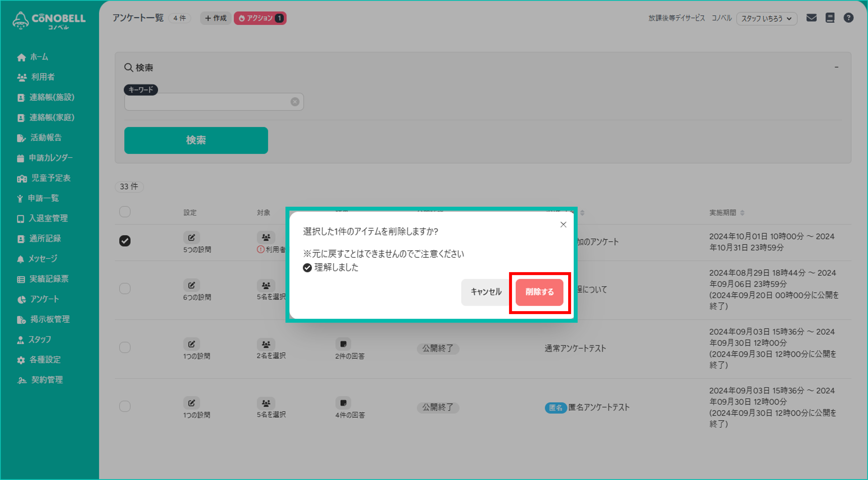Click the 4 件 count badge

[x=180, y=18]
